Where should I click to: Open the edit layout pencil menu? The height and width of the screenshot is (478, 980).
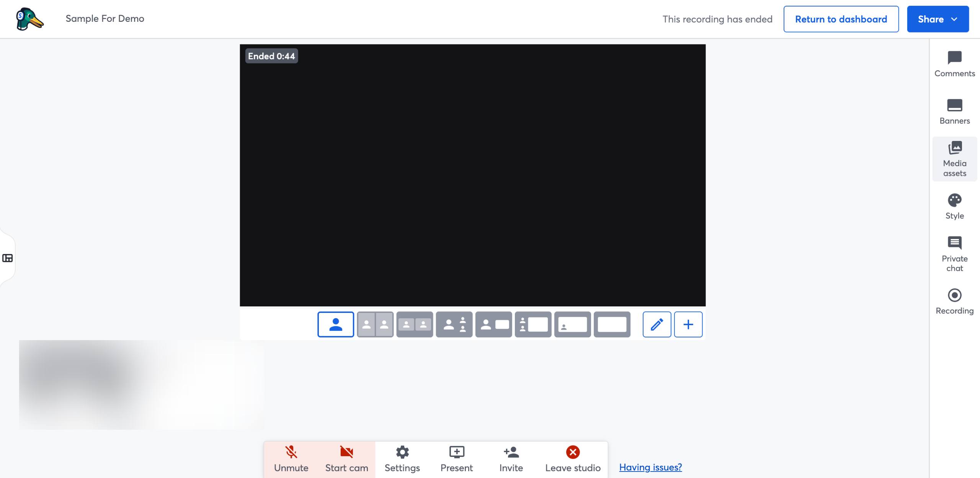pyautogui.click(x=656, y=324)
